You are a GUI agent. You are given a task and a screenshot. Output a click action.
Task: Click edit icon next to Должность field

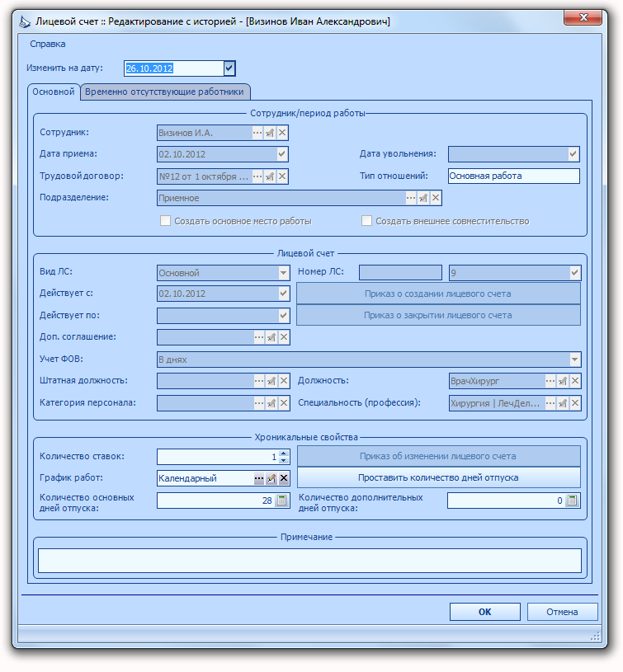563,381
